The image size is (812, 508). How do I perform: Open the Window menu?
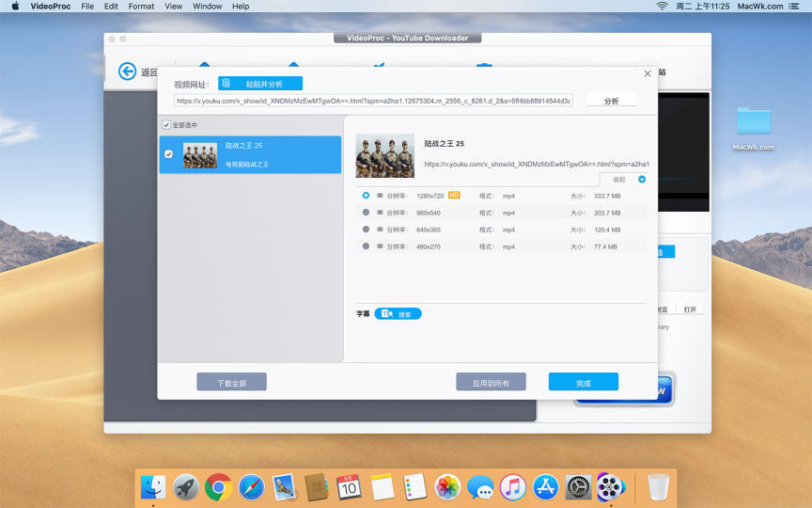click(x=207, y=7)
